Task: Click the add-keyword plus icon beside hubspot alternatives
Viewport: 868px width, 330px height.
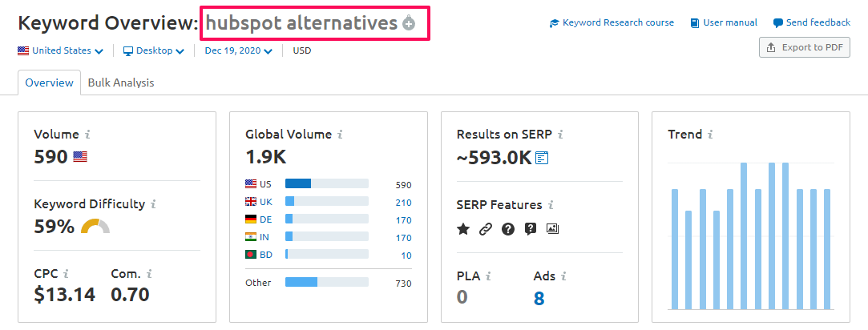Action: [x=409, y=24]
